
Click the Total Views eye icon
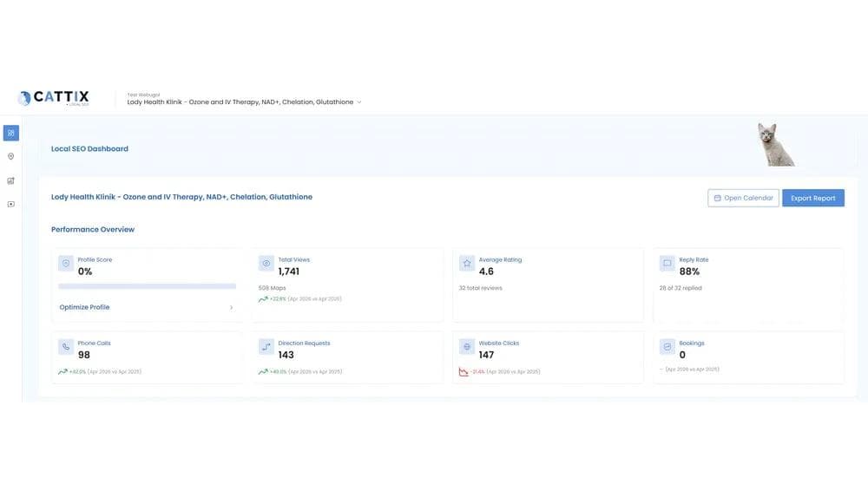(x=266, y=264)
